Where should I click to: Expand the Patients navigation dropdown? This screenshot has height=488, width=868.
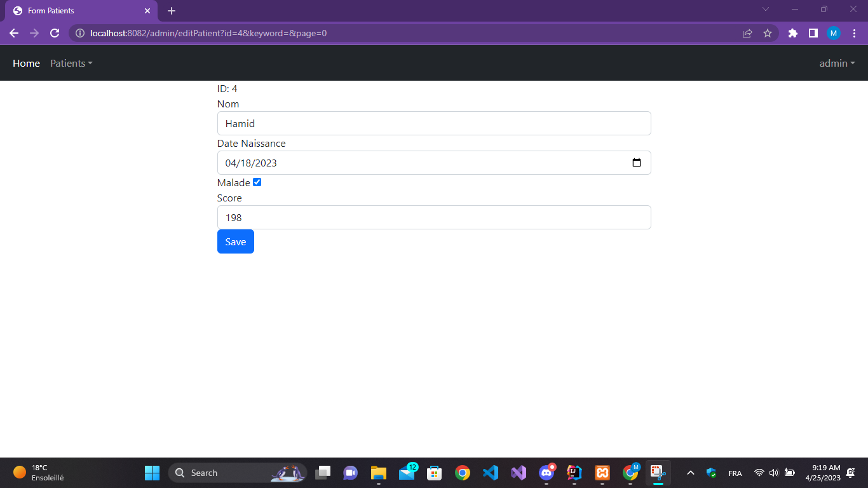pos(71,63)
